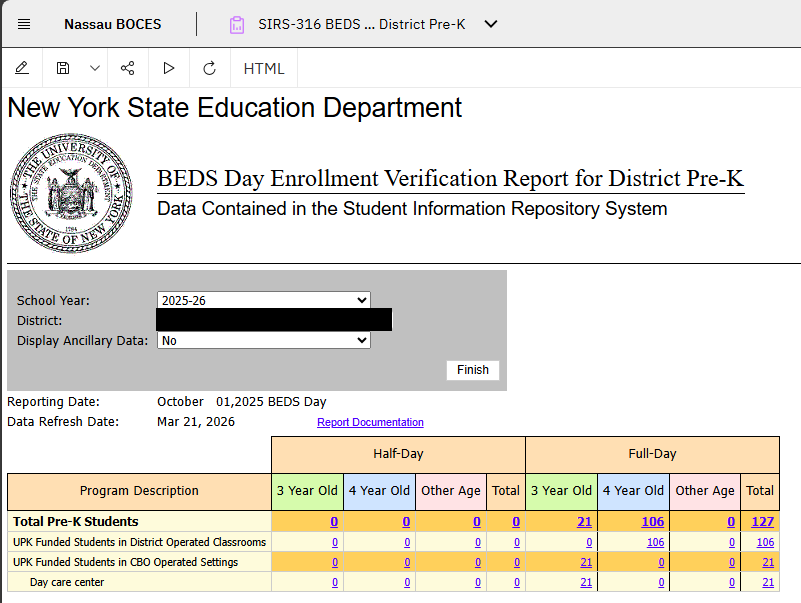This screenshot has width=801, height=603.
Task: Click CBO Operated Full-Day 4 Year Old 0
Action: pos(661,562)
